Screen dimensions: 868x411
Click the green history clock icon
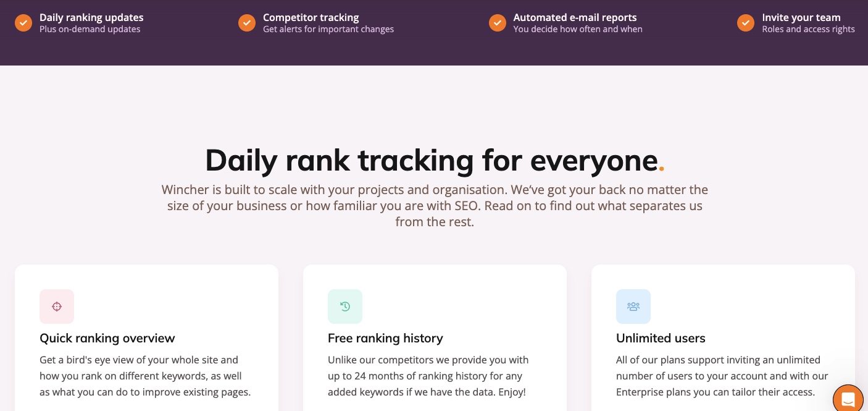(x=345, y=307)
